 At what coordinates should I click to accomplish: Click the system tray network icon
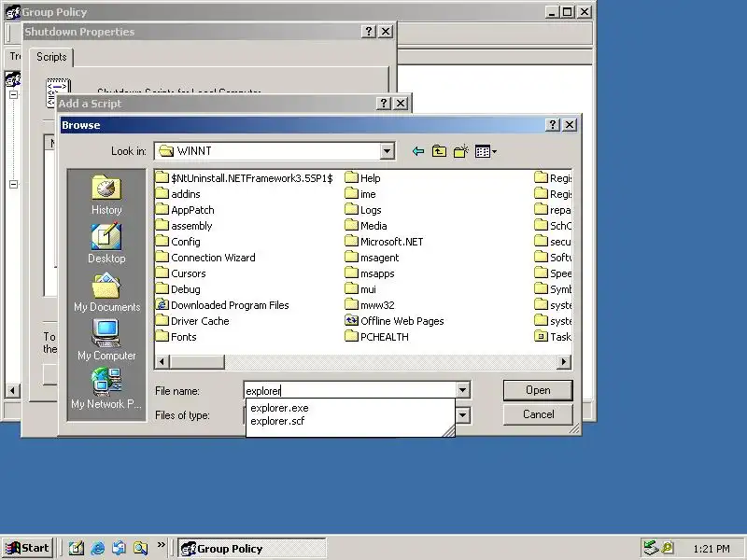point(650,548)
